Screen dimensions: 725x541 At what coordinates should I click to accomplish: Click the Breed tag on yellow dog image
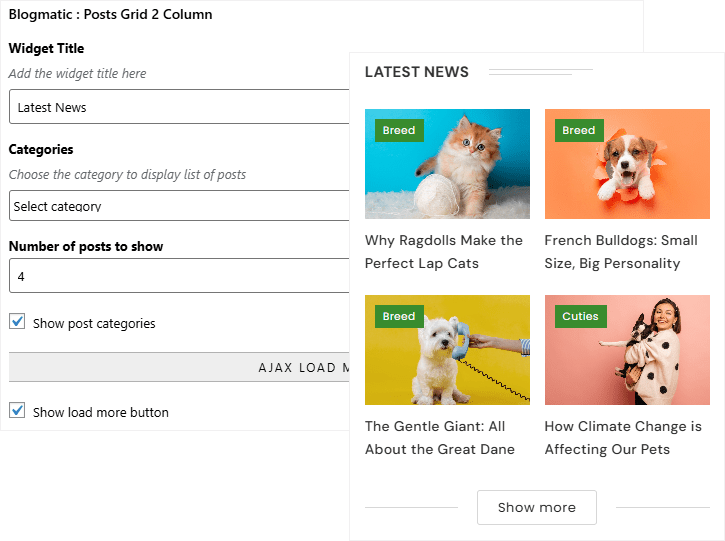[x=399, y=316]
